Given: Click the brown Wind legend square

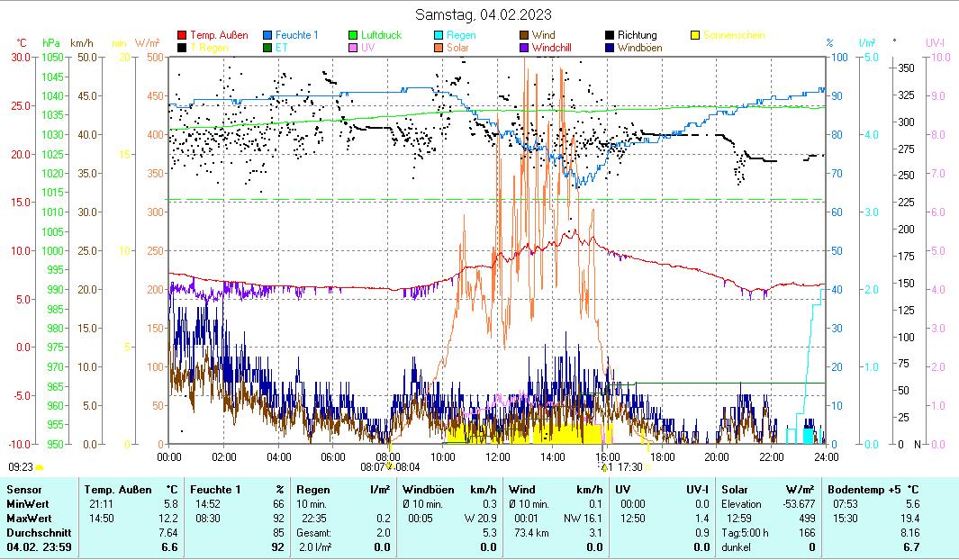Looking at the screenshot, I should (525, 35).
